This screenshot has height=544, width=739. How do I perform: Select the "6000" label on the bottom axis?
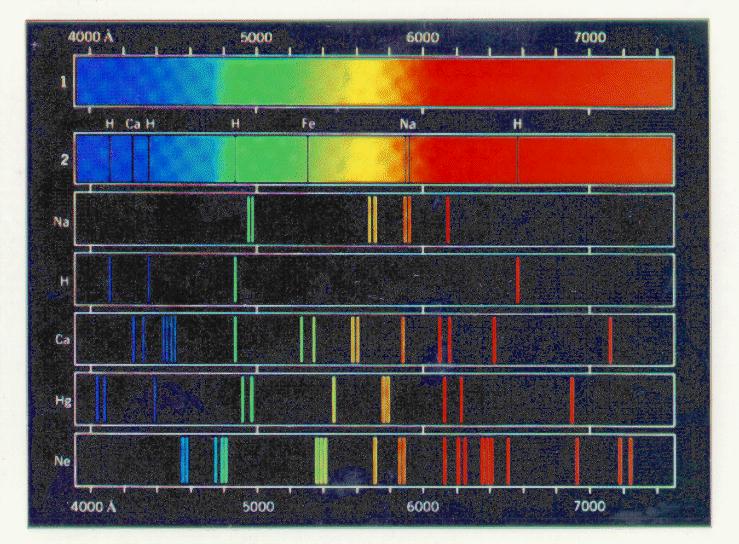point(423,505)
